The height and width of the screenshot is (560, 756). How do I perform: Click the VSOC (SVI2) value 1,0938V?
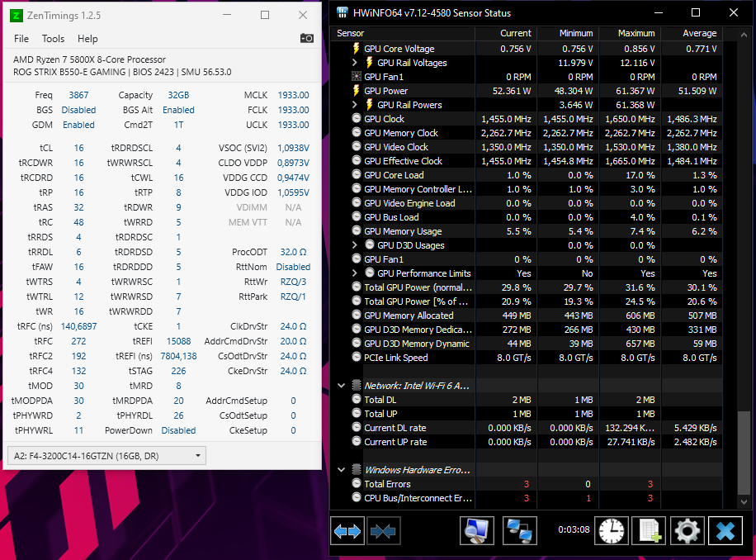point(293,148)
